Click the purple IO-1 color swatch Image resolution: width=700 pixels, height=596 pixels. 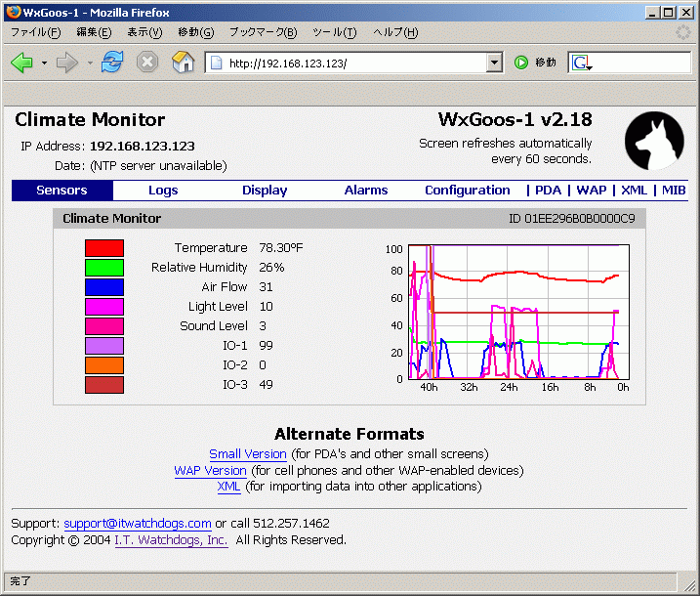(x=104, y=346)
